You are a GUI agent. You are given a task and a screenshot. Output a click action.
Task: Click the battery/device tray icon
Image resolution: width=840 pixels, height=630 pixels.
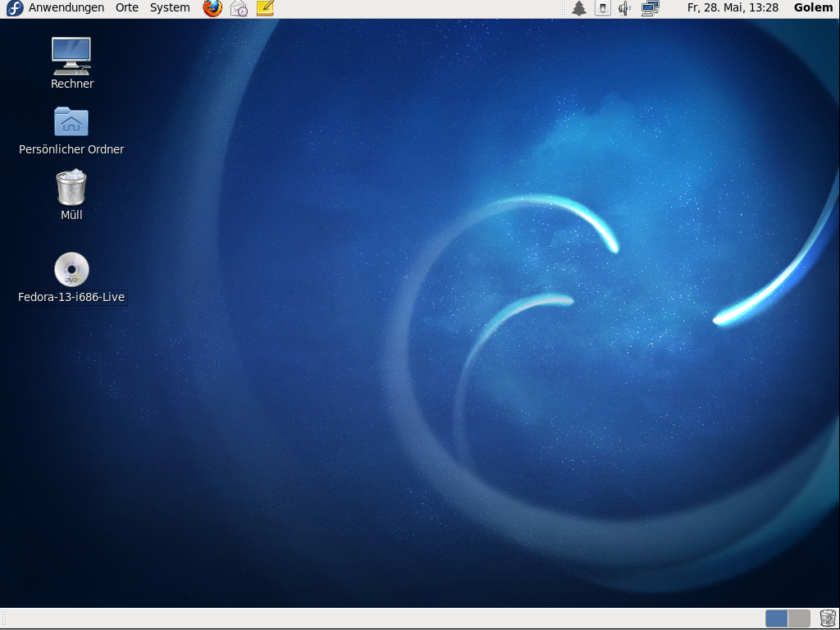click(x=603, y=8)
